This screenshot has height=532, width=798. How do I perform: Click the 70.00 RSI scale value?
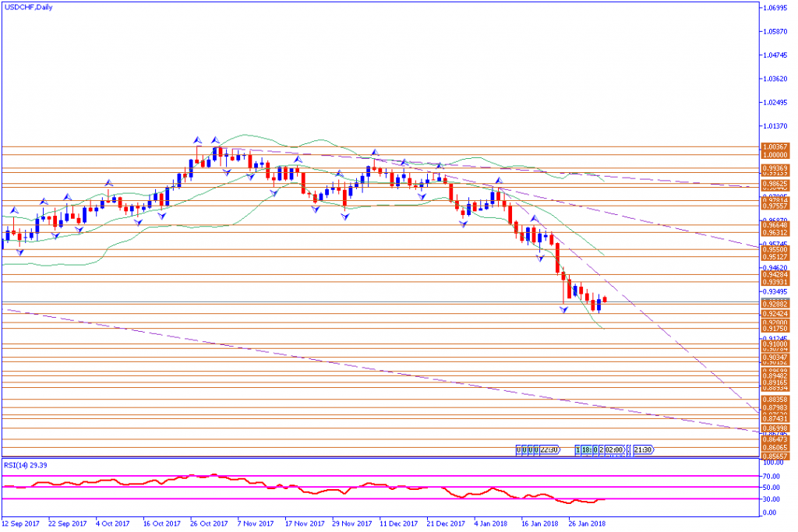click(772, 477)
